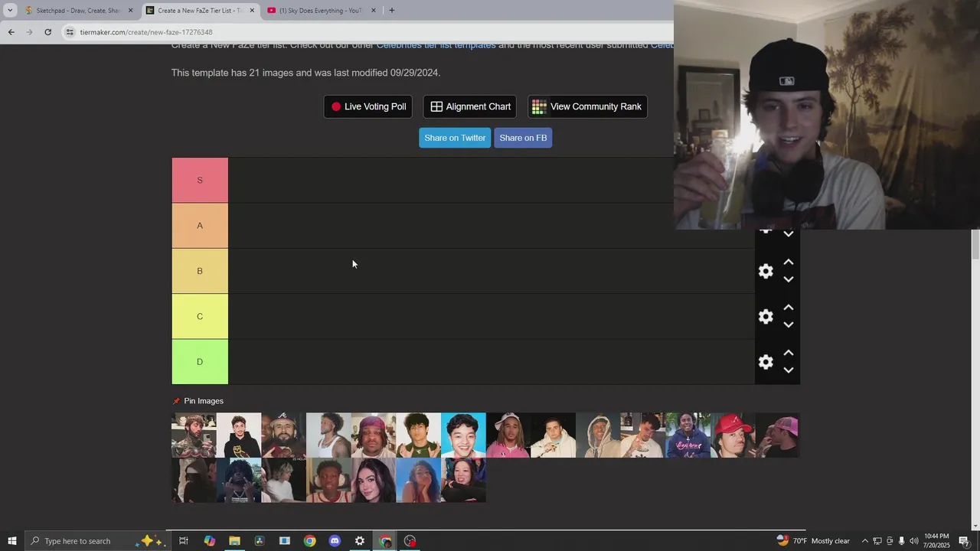
Task: Open File Explorer from the taskbar
Action: [234, 541]
